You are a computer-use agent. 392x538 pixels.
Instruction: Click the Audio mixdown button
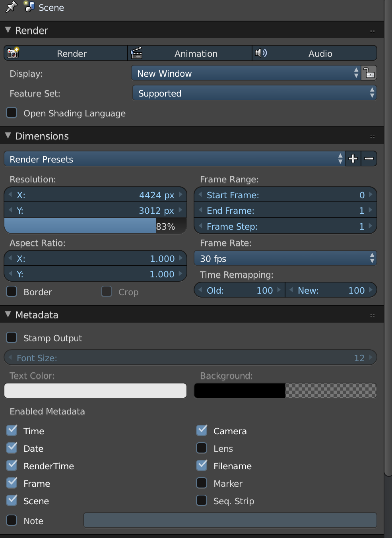314,53
